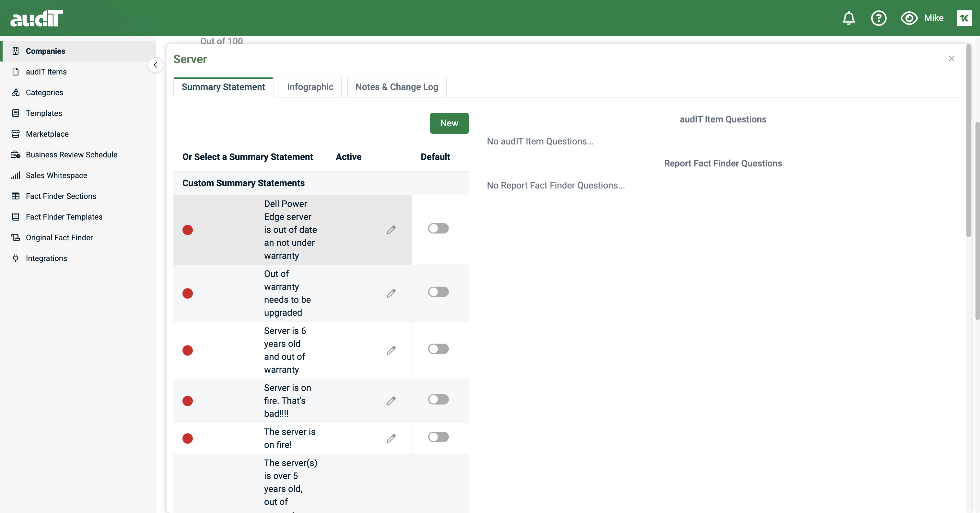Click Mike user name in header
The image size is (980, 513).
(x=934, y=18)
